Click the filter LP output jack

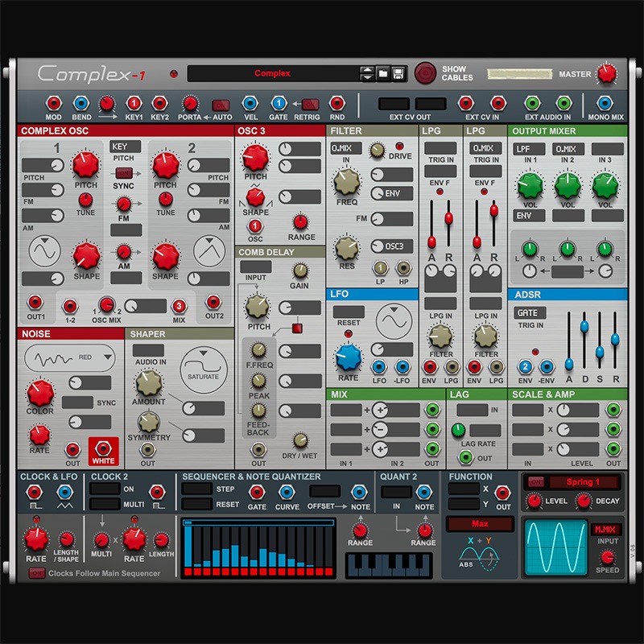click(380, 268)
